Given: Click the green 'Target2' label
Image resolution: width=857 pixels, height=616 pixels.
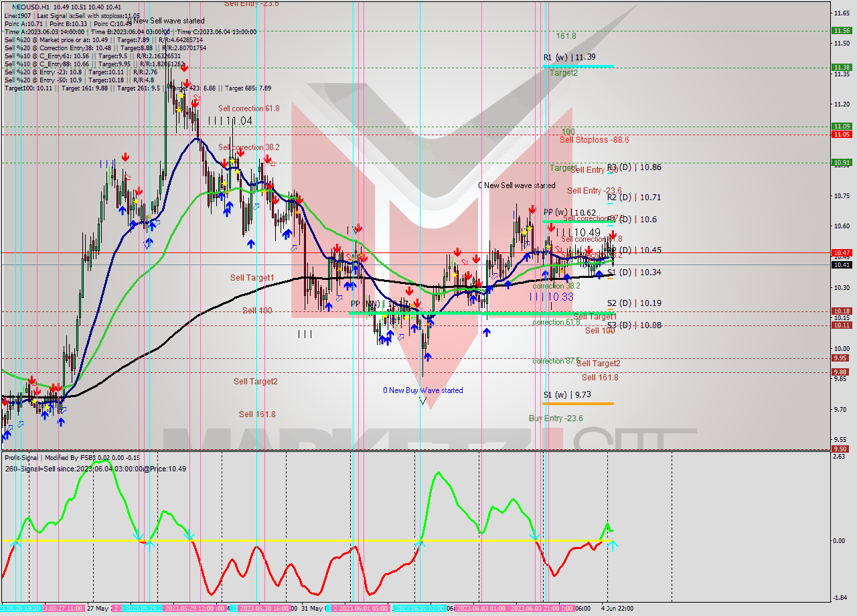Looking at the screenshot, I should pos(564,72).
